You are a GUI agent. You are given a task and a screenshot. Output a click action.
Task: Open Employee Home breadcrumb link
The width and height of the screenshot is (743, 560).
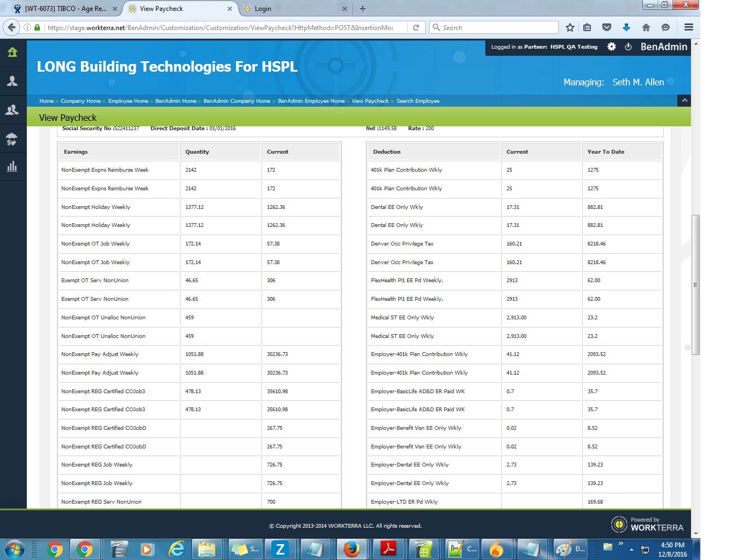click(x=128, y=101)
